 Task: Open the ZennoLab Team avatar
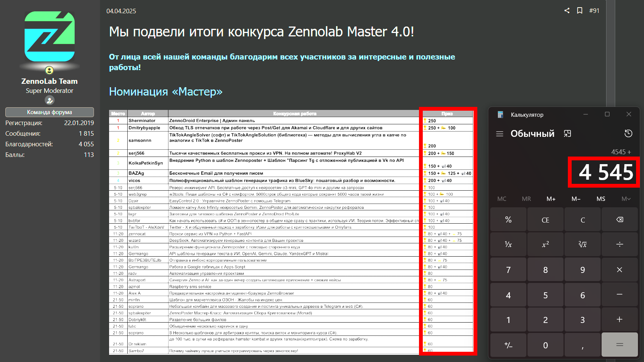[50, 36]
